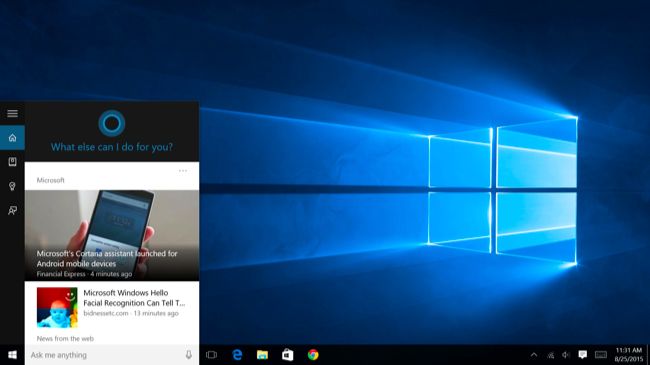
Task: Open the Cortana Android article image
Action: [112, 235]
